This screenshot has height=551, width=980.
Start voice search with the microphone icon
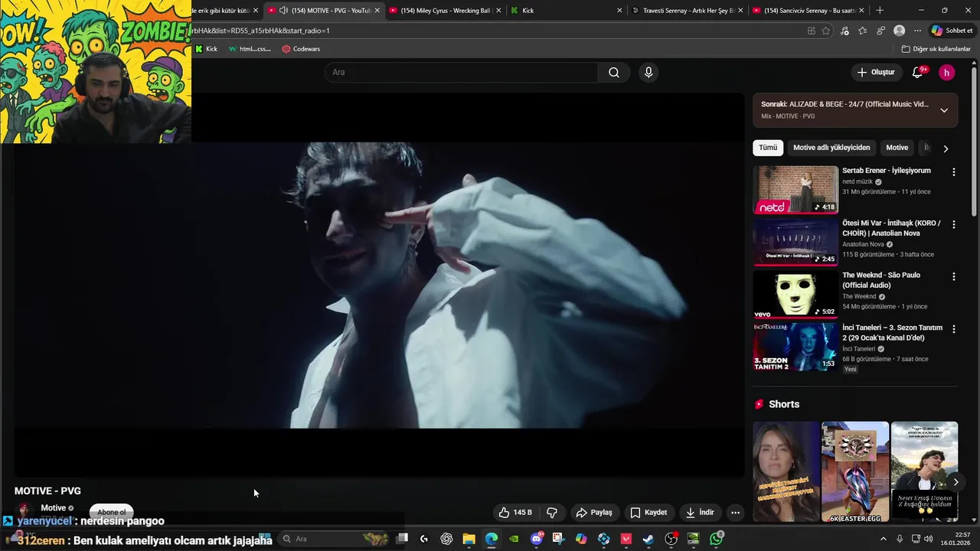648,72
